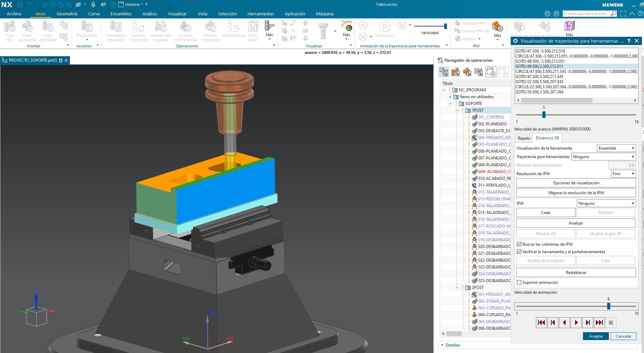Click the Restablecer button
The width and height of the screenshot is (644, 353).
(x=576, y=273)
